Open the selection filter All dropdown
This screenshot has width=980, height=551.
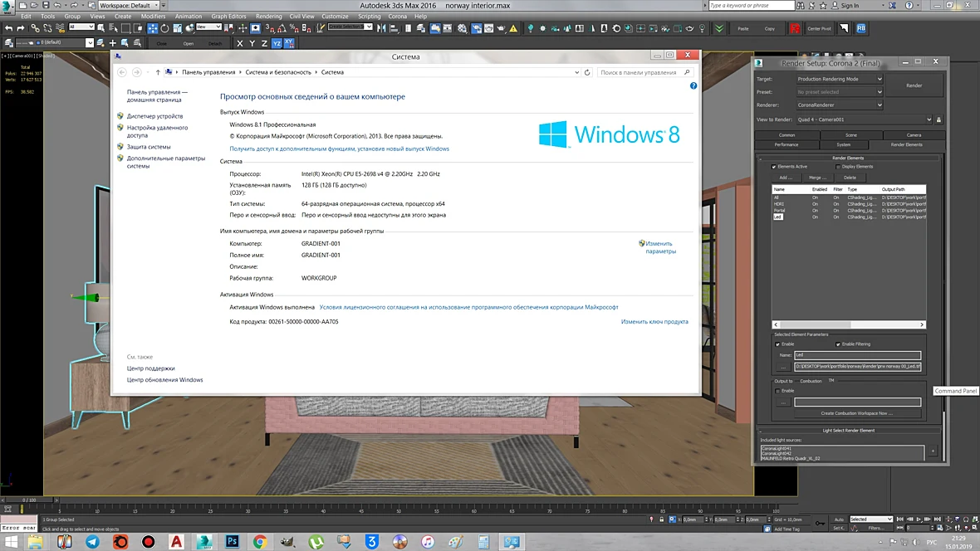[81, 27]
